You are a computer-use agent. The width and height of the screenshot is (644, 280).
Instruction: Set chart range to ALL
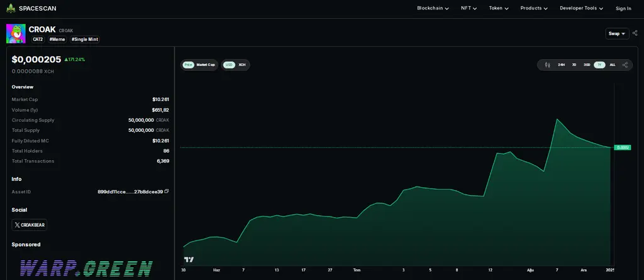[x=613, y=65]
